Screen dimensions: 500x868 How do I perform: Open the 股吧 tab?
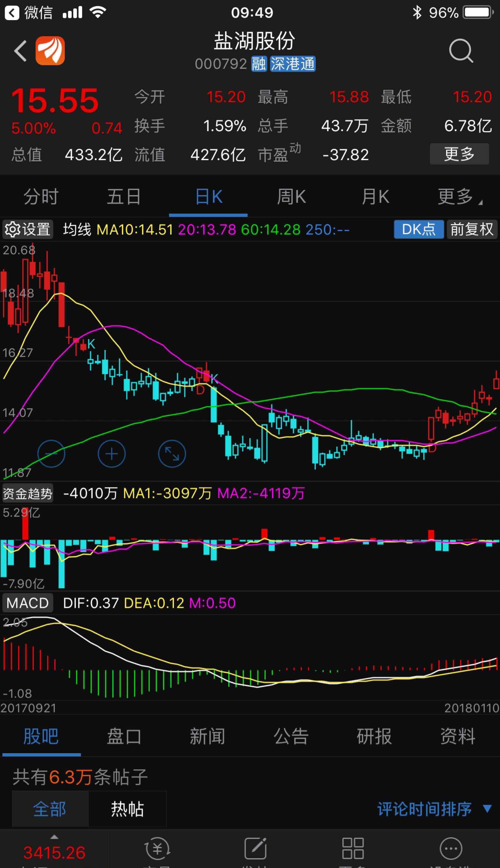pyautogui.click(x=41, y=736)
